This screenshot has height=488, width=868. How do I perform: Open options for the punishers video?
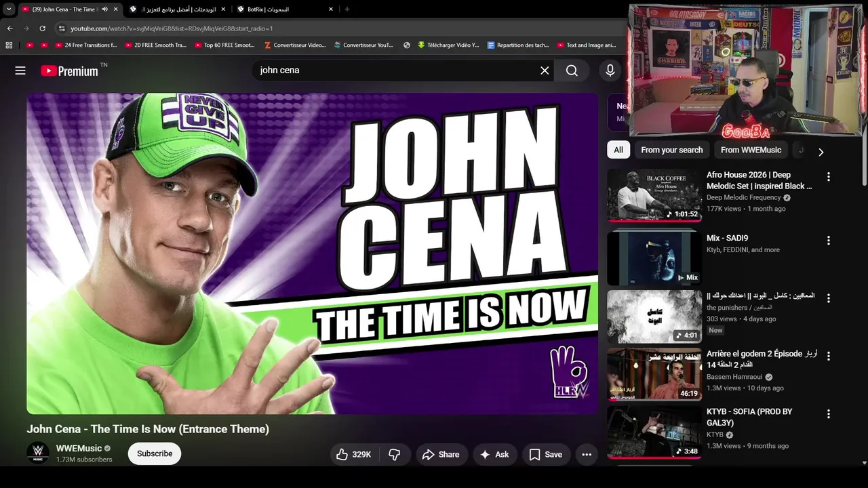click(x=828, y=298)
